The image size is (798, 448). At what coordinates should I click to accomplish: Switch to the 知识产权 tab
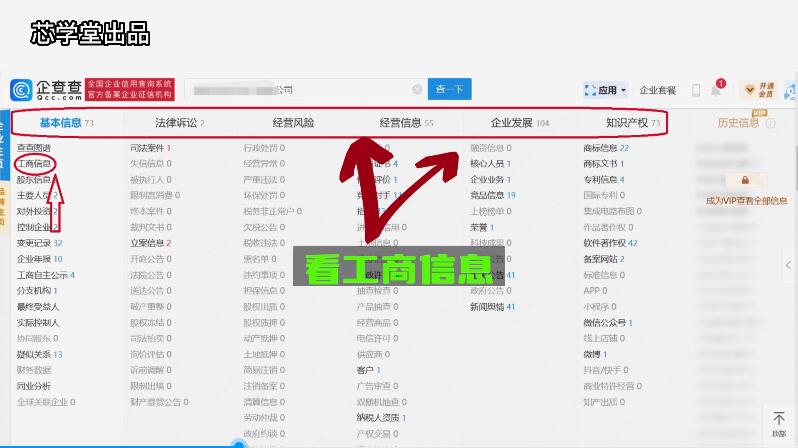point(633,123)
